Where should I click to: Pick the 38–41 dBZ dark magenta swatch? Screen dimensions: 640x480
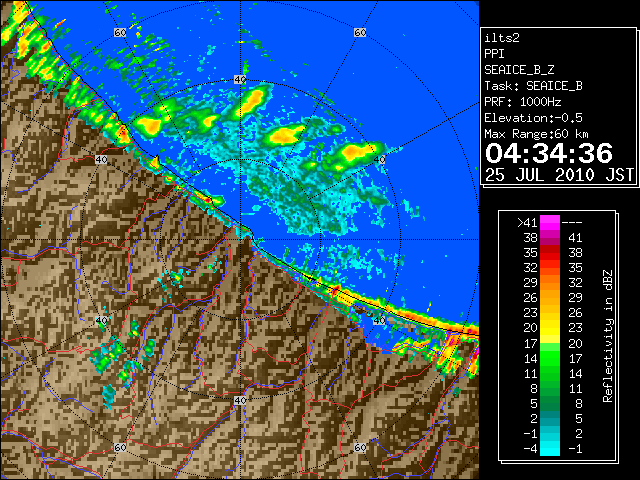(550, 238)
